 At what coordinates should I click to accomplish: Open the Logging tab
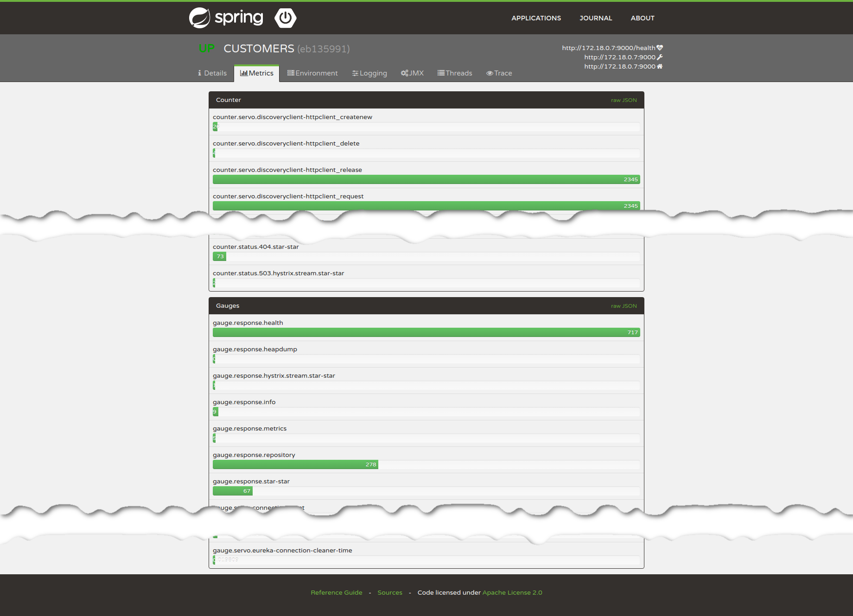click(369, 73)
